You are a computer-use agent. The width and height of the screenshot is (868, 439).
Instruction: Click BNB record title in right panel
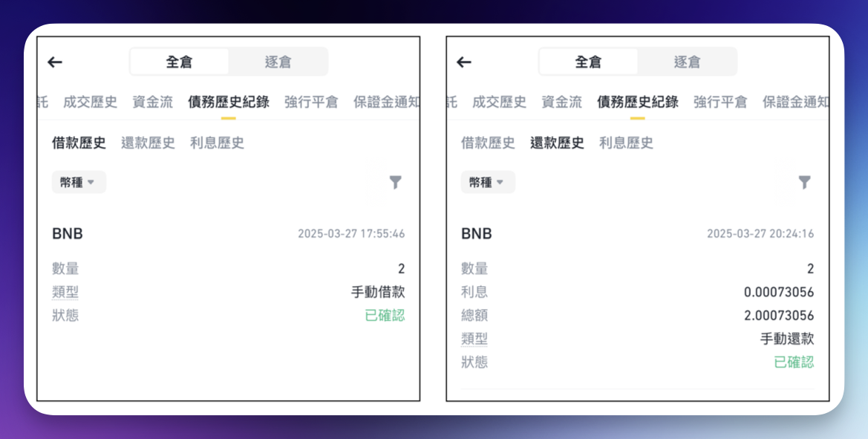(477, 234)
